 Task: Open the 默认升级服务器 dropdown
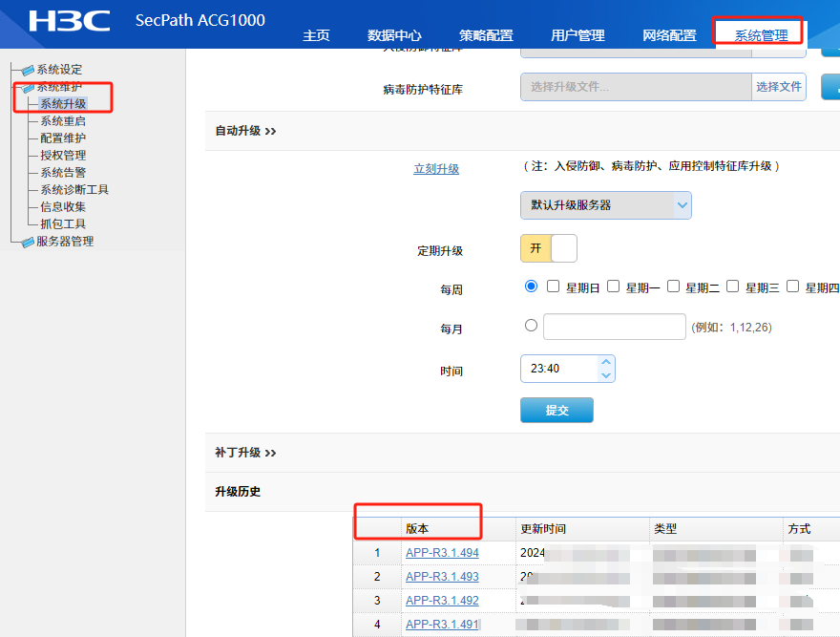606,205
